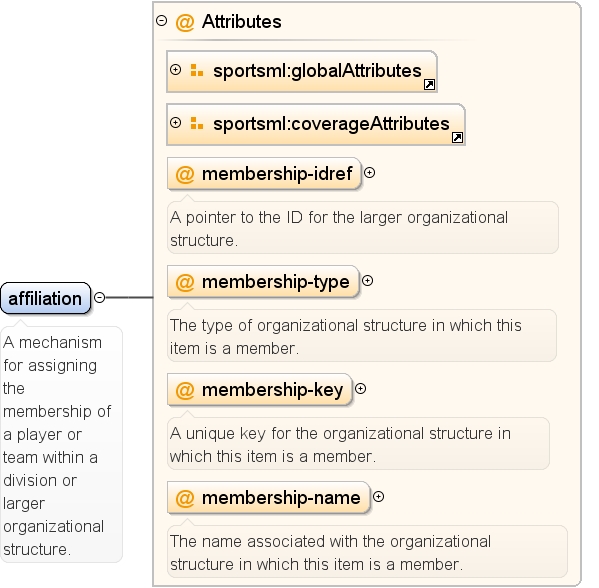This screenshot has height=588, width=599.
Task: Expand membership-idref attribute details
Action: tap(369, 173)
